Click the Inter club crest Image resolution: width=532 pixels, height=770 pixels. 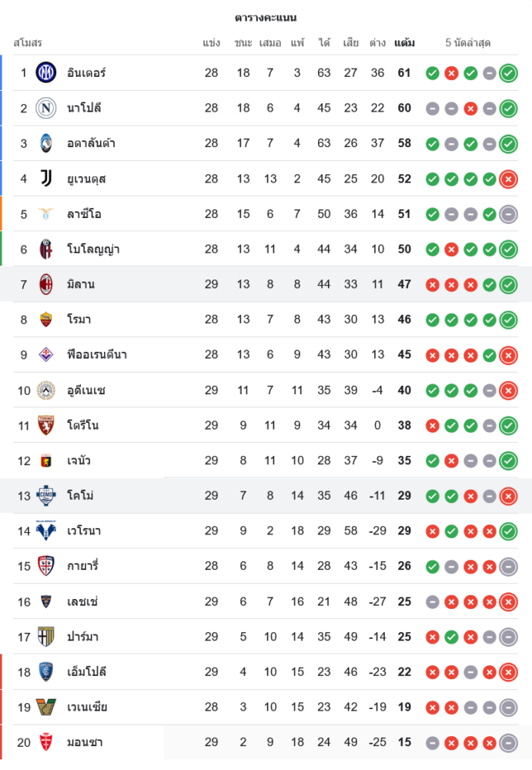click(x=46, y=73)
